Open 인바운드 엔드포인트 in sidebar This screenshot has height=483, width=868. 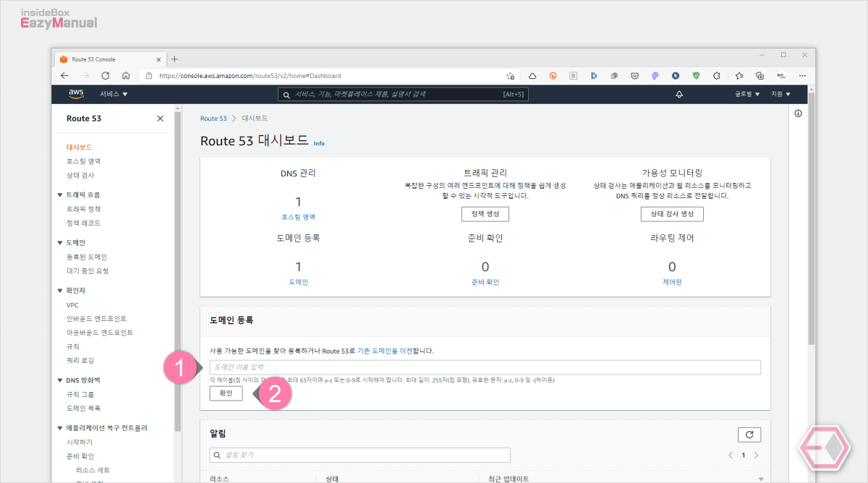[96, 319]
